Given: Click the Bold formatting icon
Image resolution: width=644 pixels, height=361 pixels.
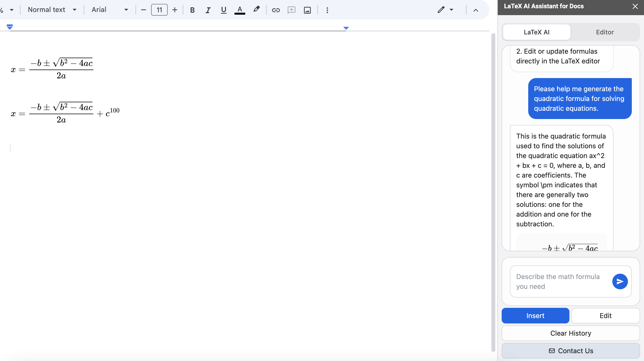Looking at the screenshot, I should pyautogui.click(x=193, y=10).
